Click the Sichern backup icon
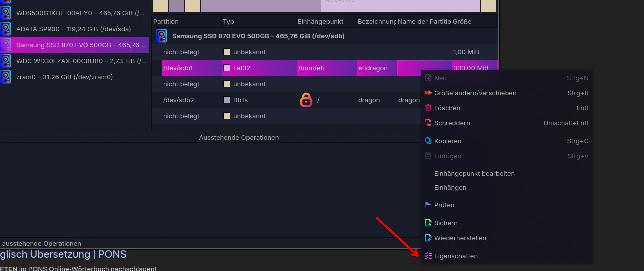The width and height of the screenshot is (644, 271). 428,223
